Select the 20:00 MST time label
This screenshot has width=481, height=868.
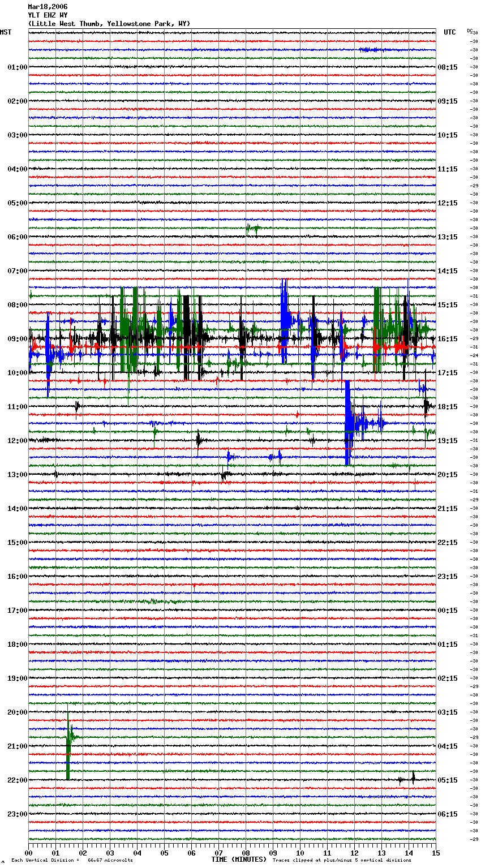coord(18,712)
